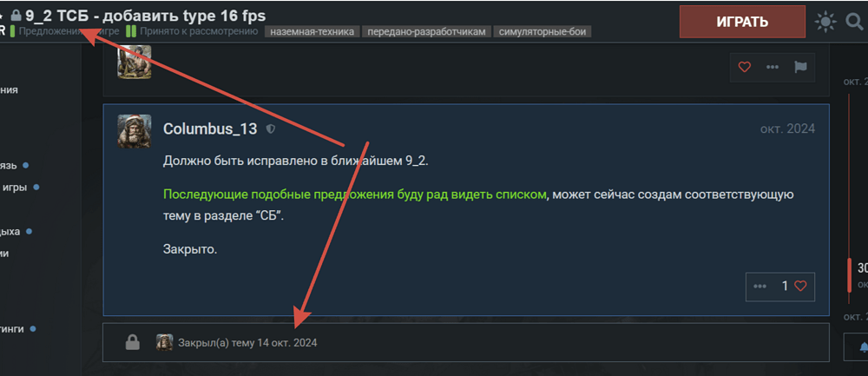Click the small avatar in the closed-topic notice
Viewport: 868px width, 376px height.
164,342
